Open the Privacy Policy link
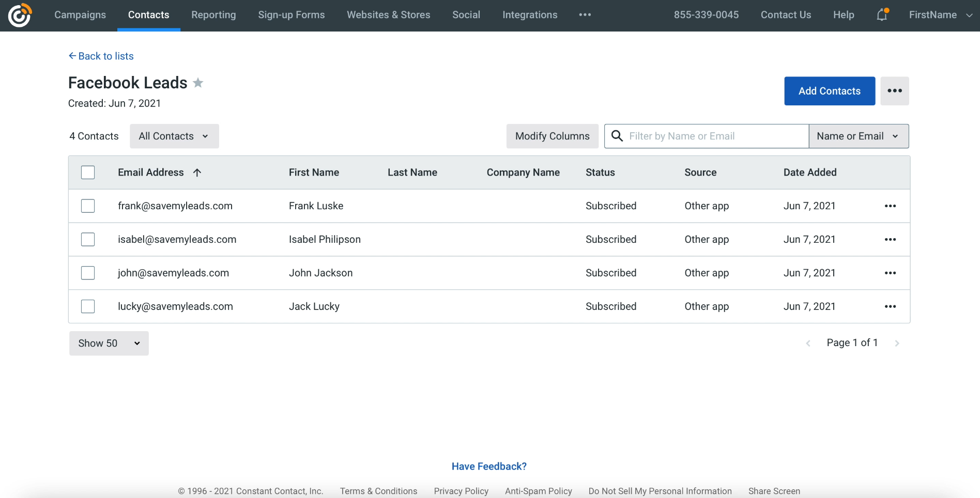 click(461, 491)
